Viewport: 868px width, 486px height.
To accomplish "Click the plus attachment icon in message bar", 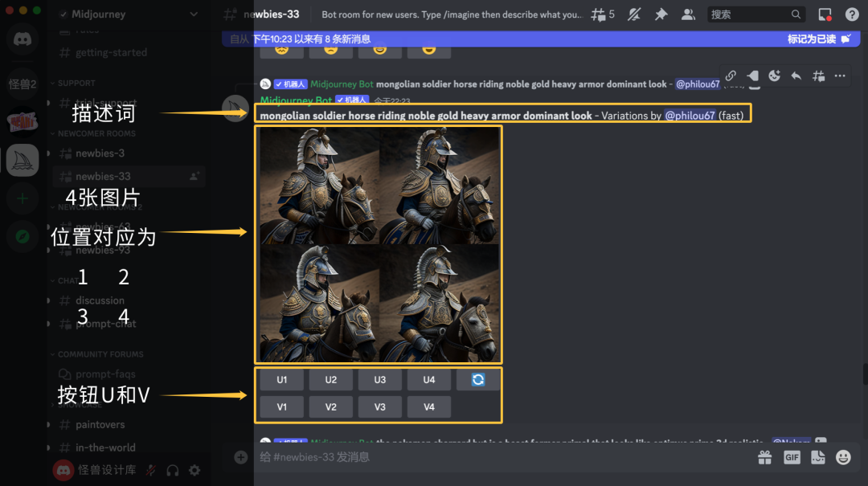I will click(241, 457).
